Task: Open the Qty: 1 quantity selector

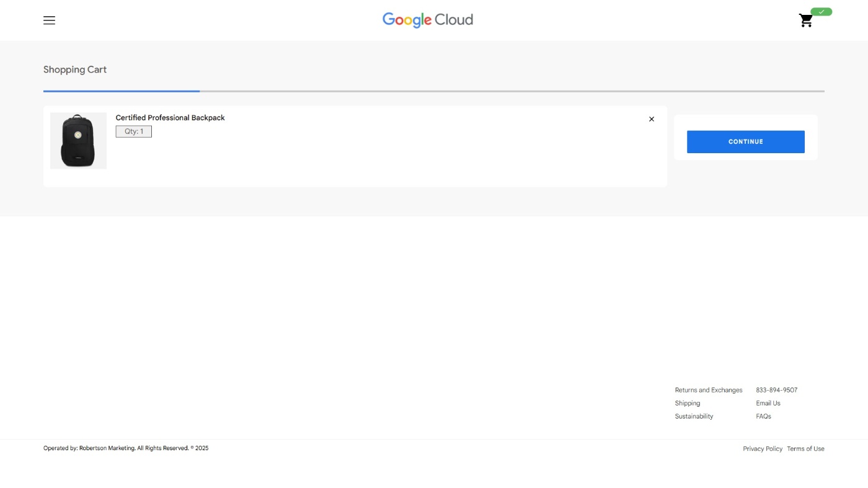Action: click(x=133, y=131)
